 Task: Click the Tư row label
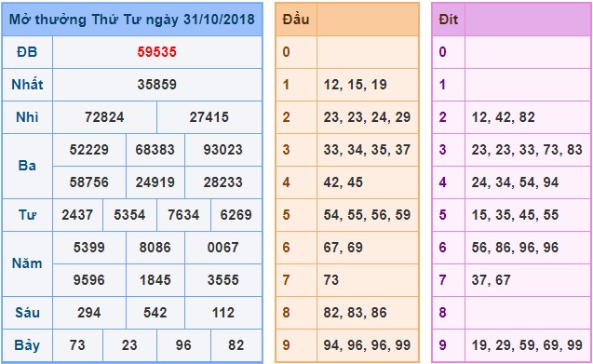27,215
